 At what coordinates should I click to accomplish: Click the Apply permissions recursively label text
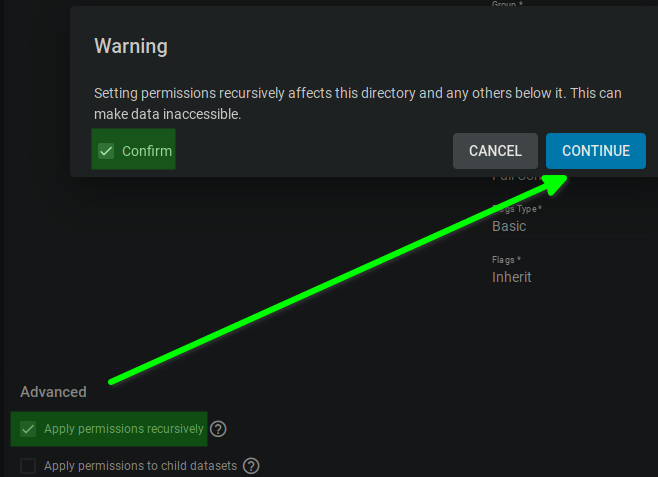click(124, 429)
